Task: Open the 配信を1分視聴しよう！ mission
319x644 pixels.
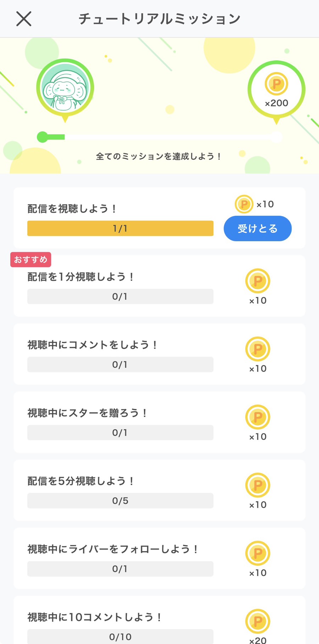Action: click(x=80, y=277)
